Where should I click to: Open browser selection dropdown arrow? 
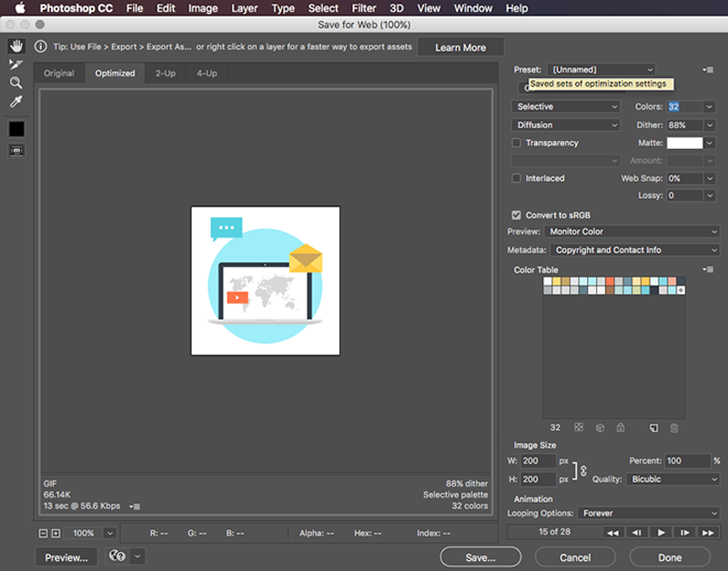click(x=138, y=556)
